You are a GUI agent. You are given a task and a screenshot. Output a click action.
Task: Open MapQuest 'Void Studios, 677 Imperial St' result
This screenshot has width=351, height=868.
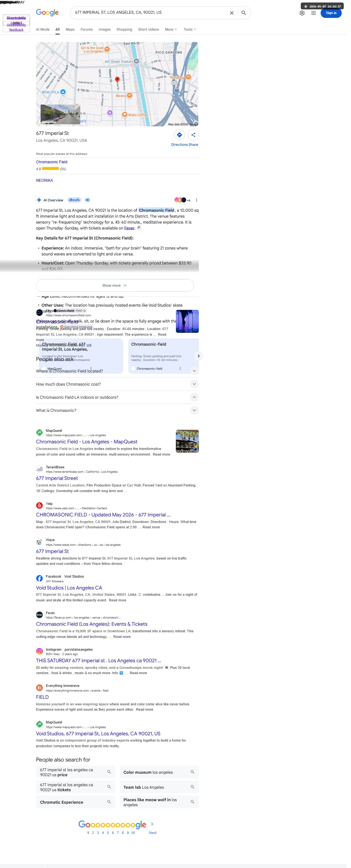(98, 733)
